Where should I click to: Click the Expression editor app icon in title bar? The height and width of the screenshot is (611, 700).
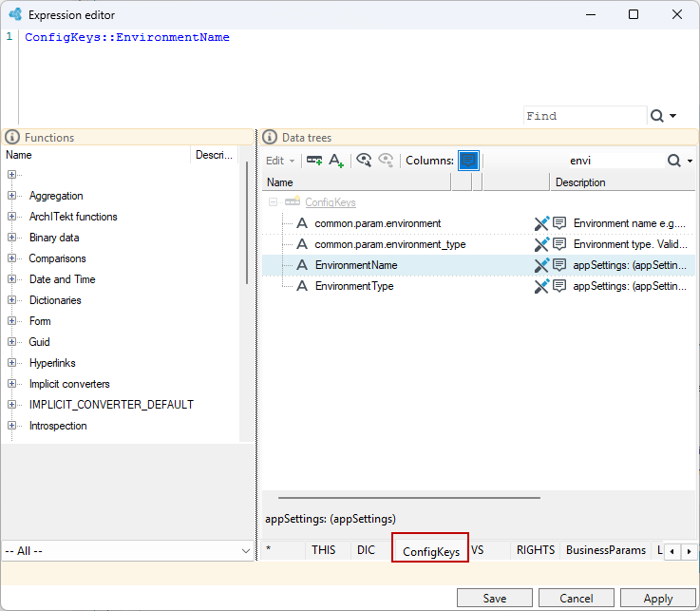[15, 14]
